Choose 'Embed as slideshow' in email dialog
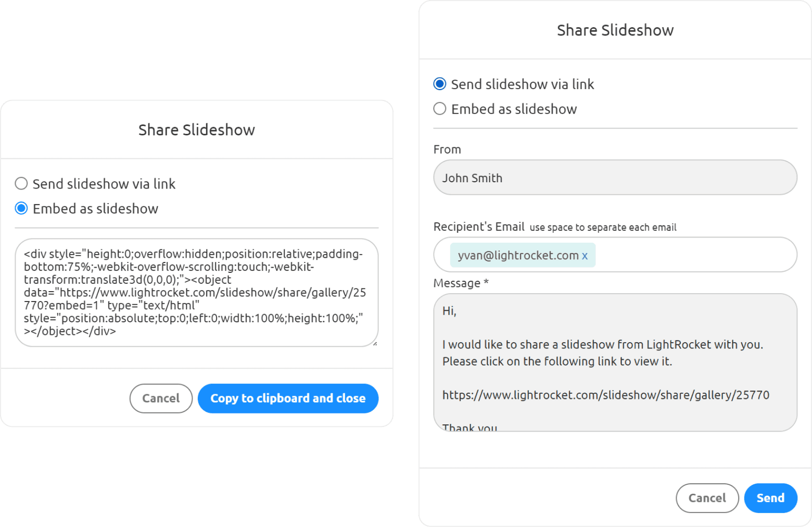The image size is (812, 527). 440,109
